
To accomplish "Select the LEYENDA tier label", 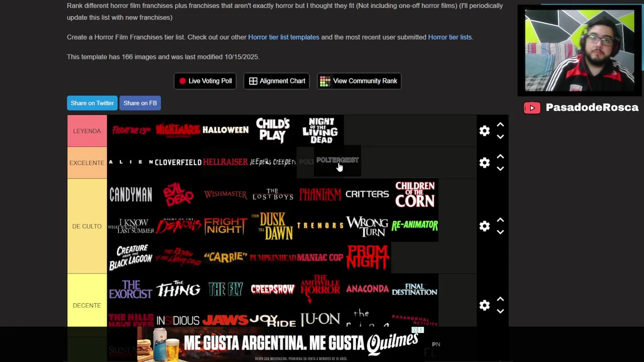I will coord(87,131).
